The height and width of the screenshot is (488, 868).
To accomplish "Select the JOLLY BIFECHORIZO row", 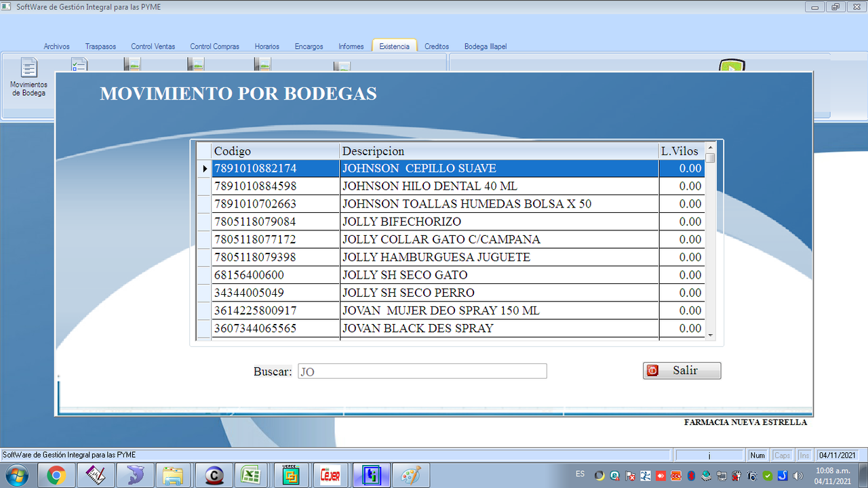I will pyautogui.click(x=450, y=222).
